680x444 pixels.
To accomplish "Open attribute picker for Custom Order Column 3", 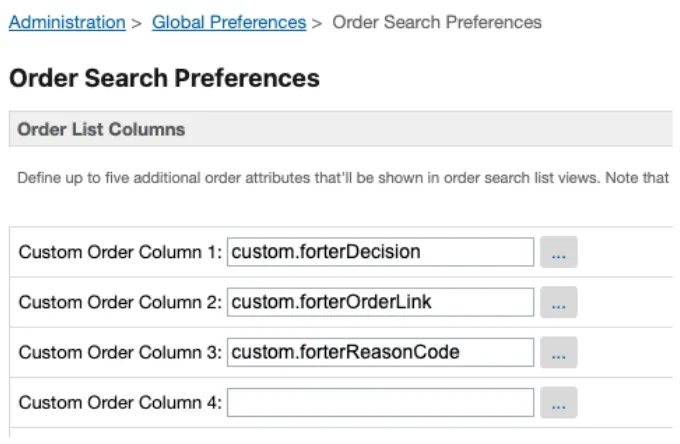I will click(x=559, y=353).
